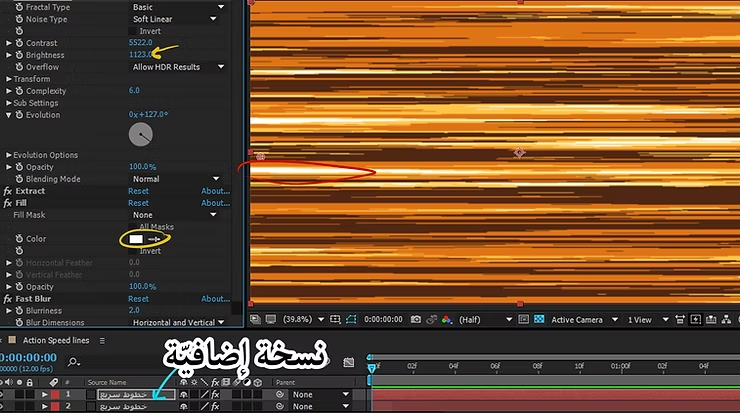Reset the Fill effect

pyautogui.click(x=138, y=203)
